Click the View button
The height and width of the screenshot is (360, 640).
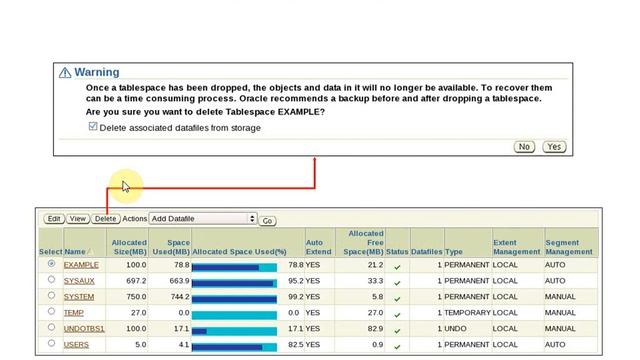[78, 219]
